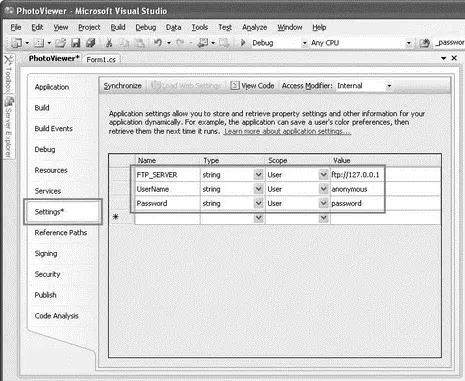The height and width of the screenshot is (381, 465).
Task: Click the FTP_SERVER name cell
Action: [x=167, y=175]
